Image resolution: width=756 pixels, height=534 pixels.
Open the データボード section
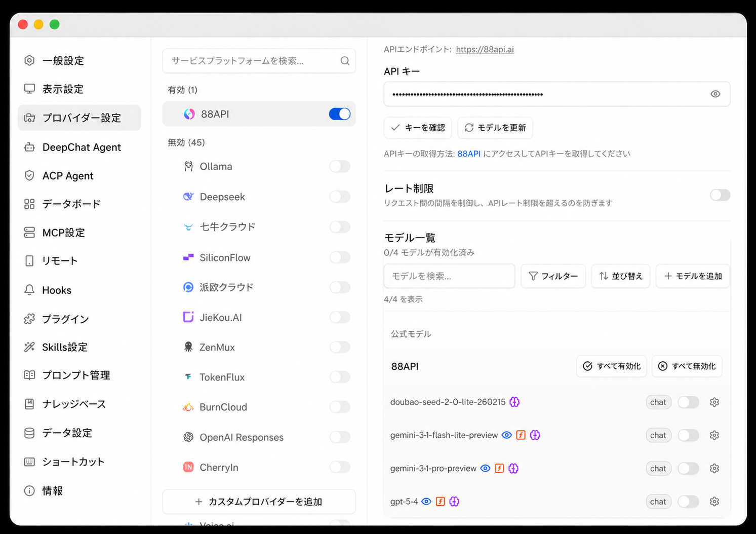pos(79,204)
